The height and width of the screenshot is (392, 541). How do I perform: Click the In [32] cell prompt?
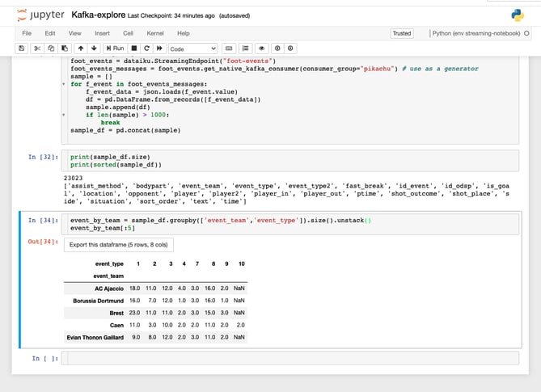[43, 157]
